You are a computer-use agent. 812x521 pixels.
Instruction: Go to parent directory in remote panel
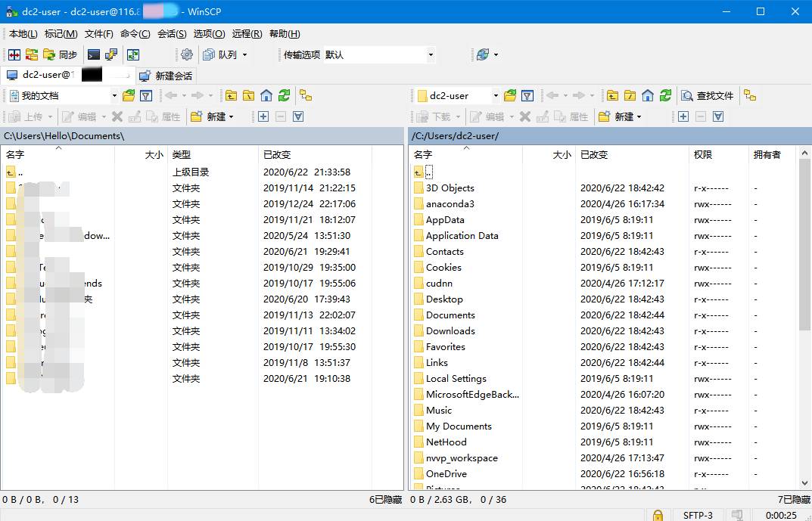613,96
